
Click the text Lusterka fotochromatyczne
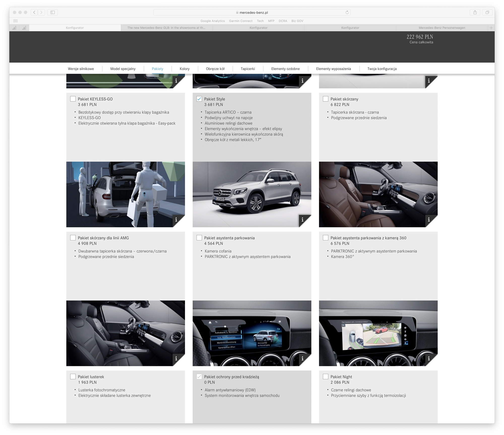coord(102,390)
